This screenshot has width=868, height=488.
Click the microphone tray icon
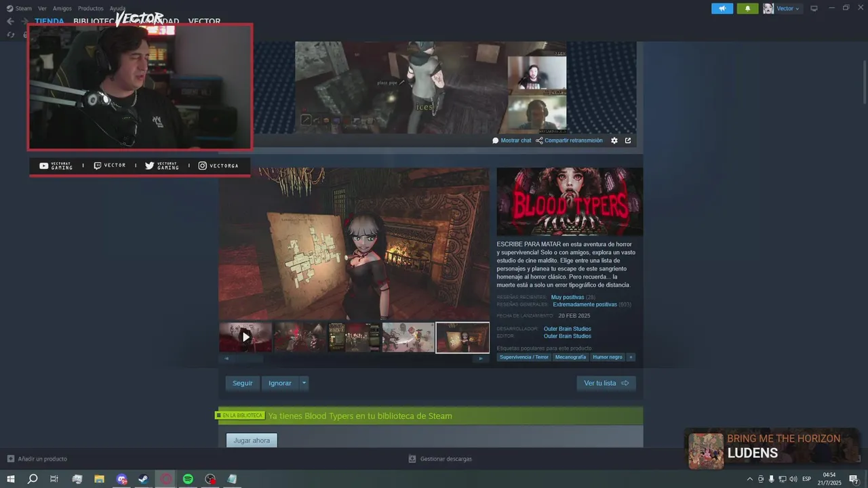coord(771,479)
